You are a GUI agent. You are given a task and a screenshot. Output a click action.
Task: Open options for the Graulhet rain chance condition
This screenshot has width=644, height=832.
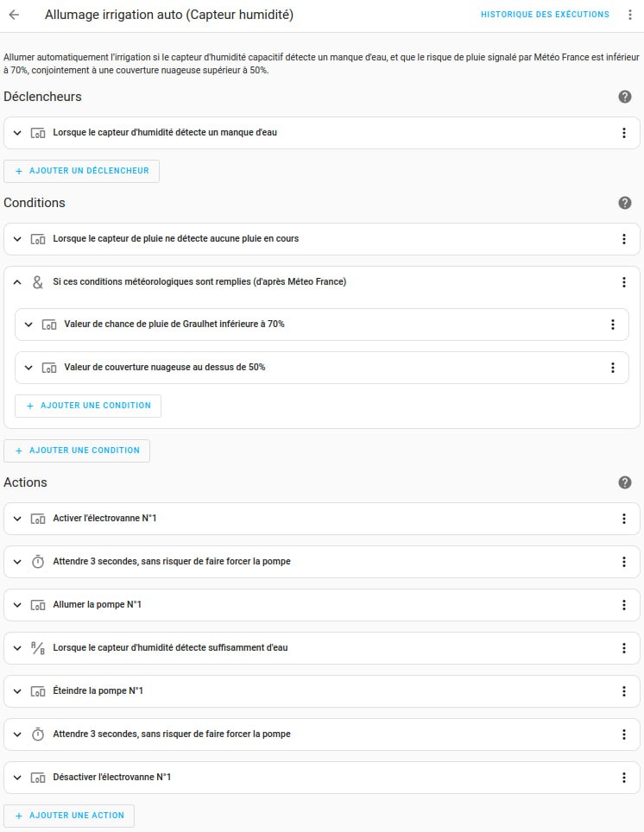pos(613,325)
